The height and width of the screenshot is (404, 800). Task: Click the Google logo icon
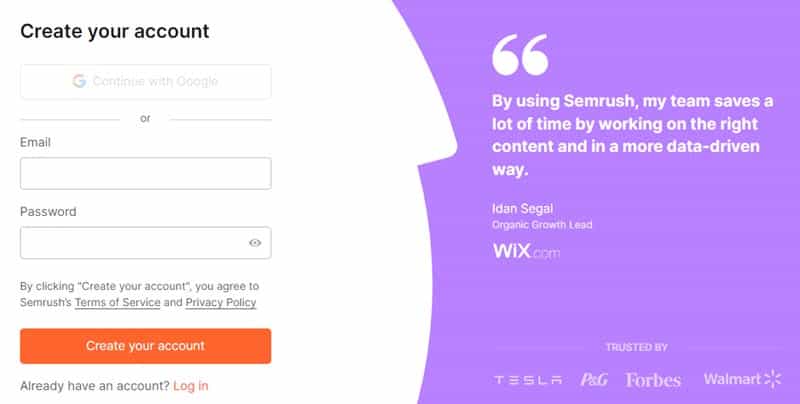click(x=79, y=81)
